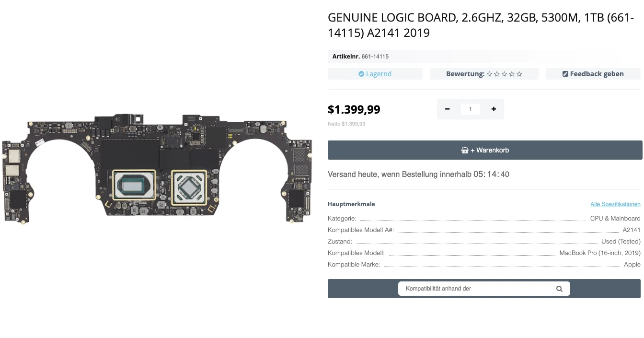
Task: Click the CPU & Mainboard category value
Action: (615, 218)
